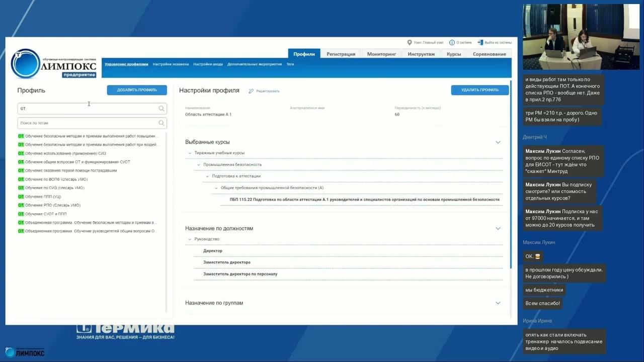
Task: Click the name value 'Область аттестации А.1'
Action: coord(208,115)
